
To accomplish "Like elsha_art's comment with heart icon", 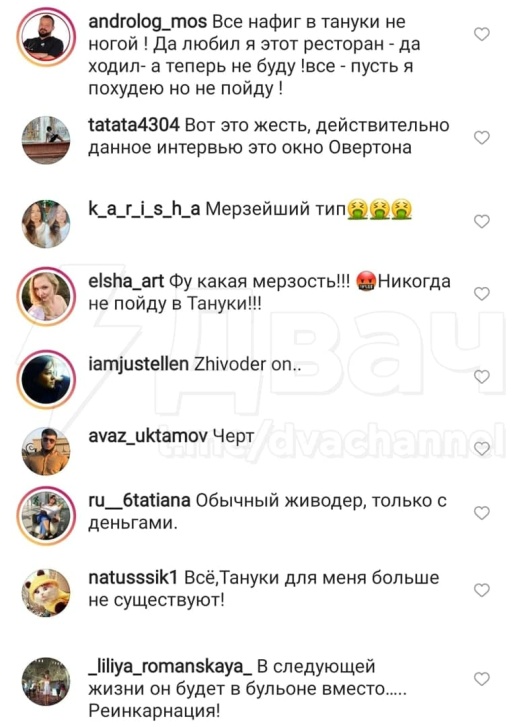I will (x=482, y=293).
